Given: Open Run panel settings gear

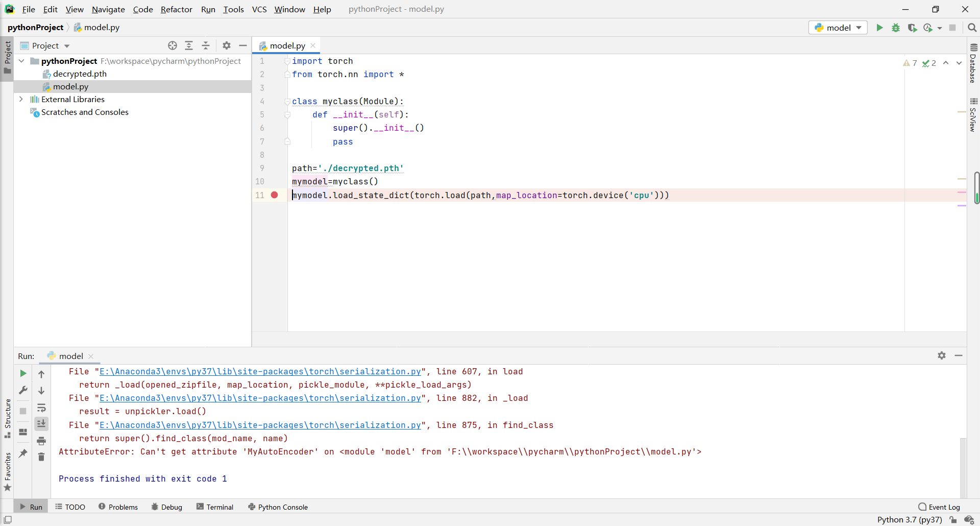Looking at the screenshot, I should point(942,355).
